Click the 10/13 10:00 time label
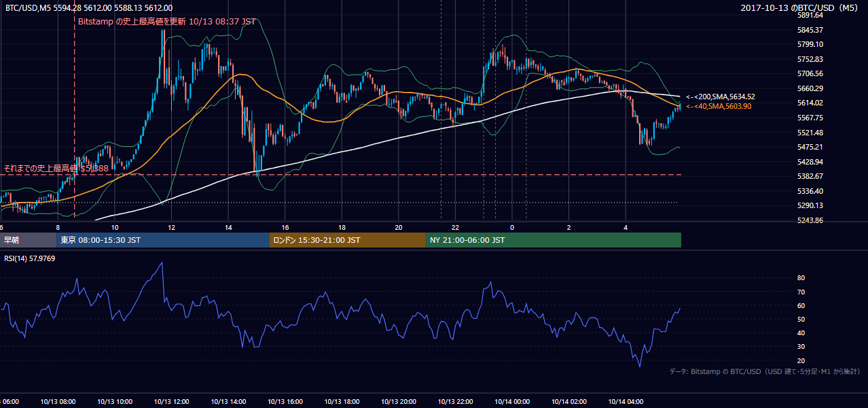The width and height of the screenshot is (868, 408). coord(115,402)
